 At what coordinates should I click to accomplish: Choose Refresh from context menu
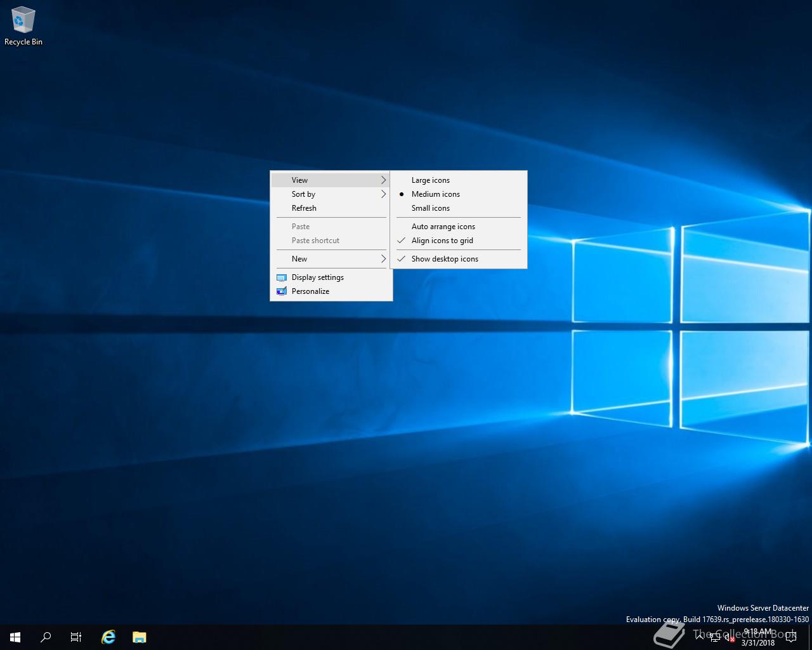click(331, 208)
